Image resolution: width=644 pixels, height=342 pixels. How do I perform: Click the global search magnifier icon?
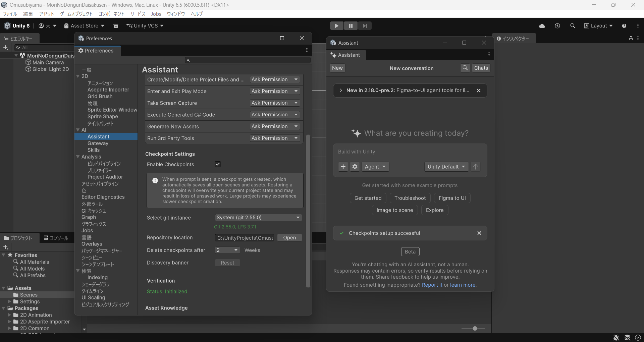coord(573,26)
